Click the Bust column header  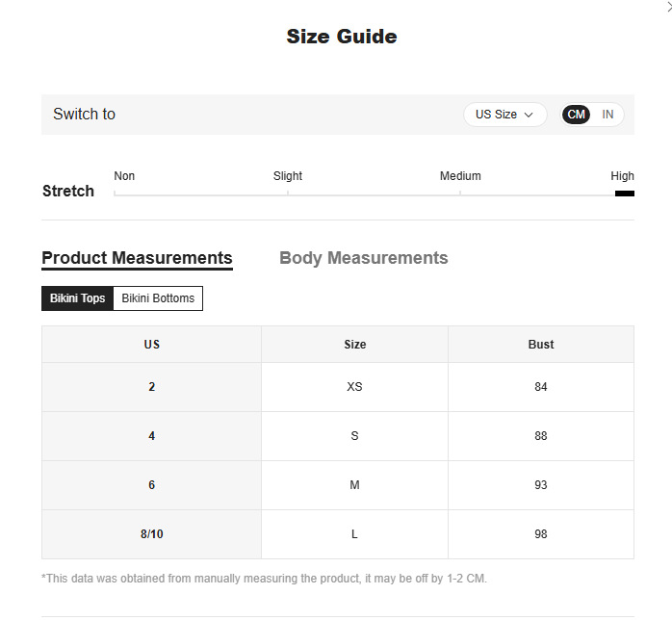[541, 345]
